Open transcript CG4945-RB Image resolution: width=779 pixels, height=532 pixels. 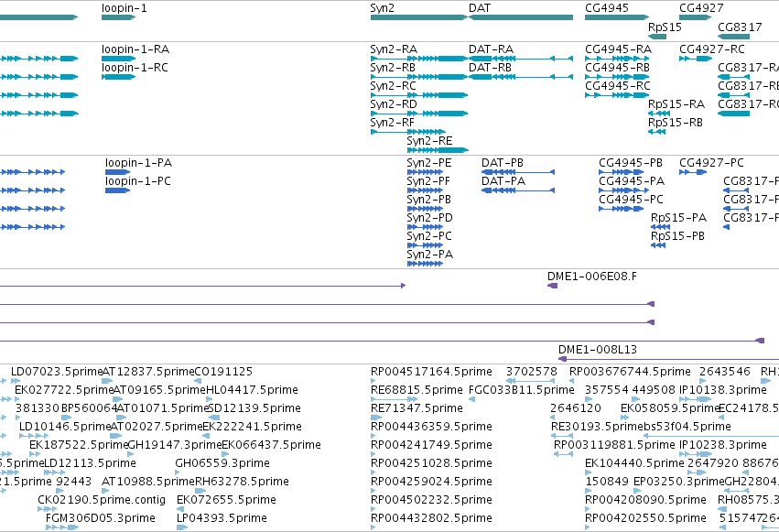(x=617, y=77)
